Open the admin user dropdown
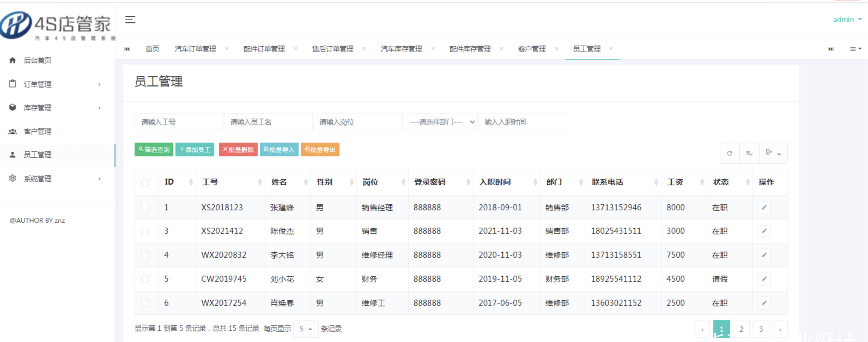The image size is (868, 342). pyautogui.click(x=847, y=20)
